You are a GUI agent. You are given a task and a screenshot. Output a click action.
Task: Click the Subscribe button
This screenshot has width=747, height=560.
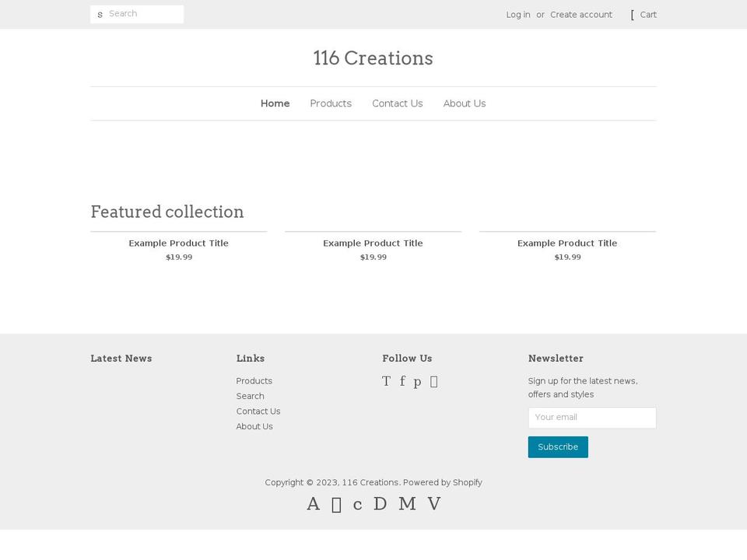[558, 447]
